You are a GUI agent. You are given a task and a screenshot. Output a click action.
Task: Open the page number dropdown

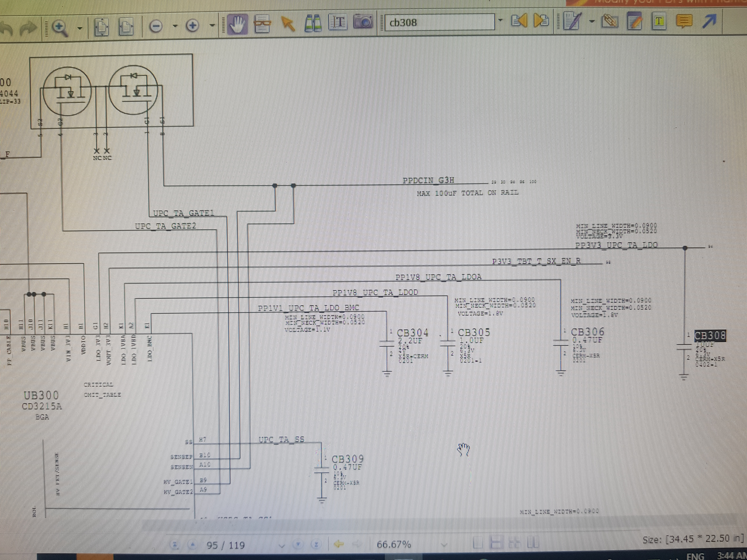[x=281, y=546]
